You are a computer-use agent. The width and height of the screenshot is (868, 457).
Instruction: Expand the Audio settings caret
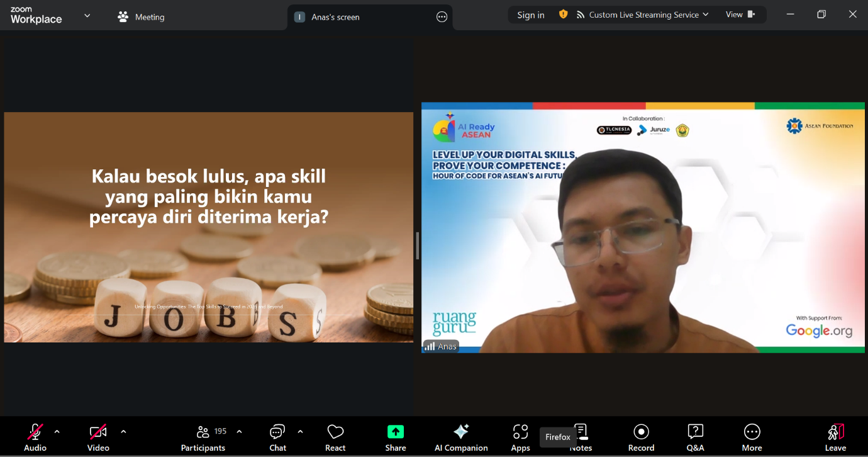point(57,432)
